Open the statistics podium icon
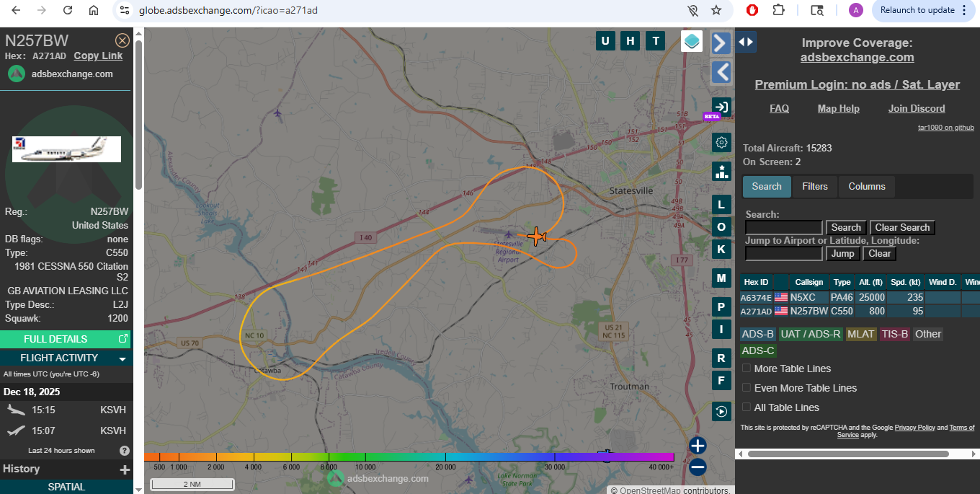Viewport: 980px width, 494px height. click(721, 171)
